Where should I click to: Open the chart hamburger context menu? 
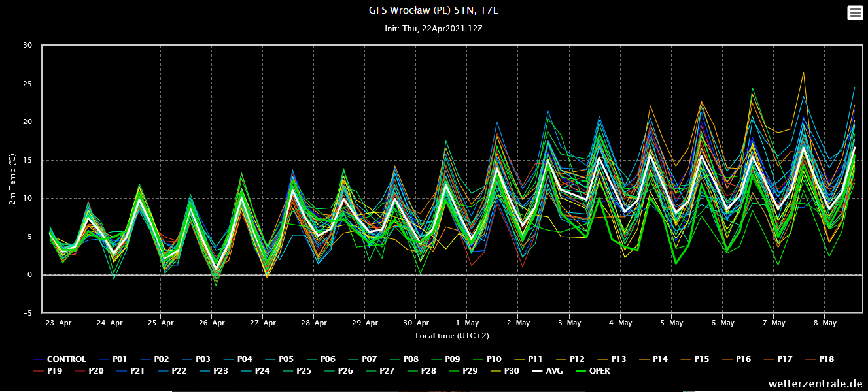(855, 12)
